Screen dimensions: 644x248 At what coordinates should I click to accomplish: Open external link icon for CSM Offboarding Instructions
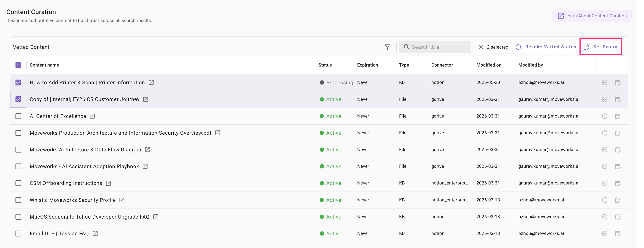tap(108, 183)
